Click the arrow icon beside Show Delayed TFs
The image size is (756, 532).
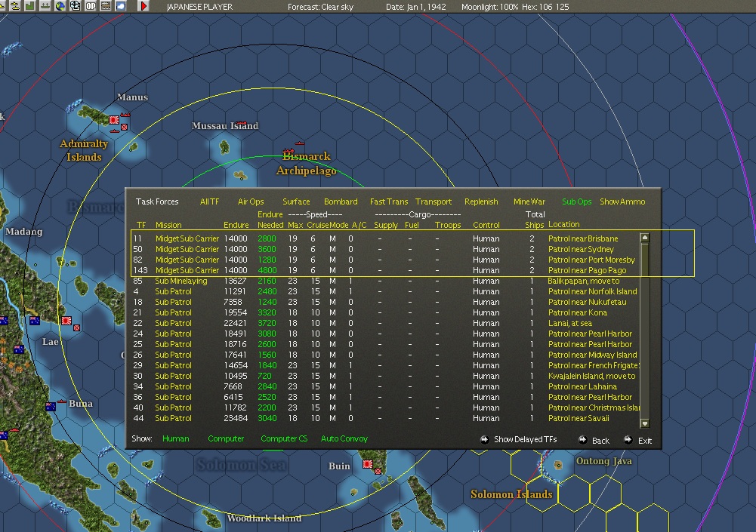pyautogui.click(x=484, y=439)
